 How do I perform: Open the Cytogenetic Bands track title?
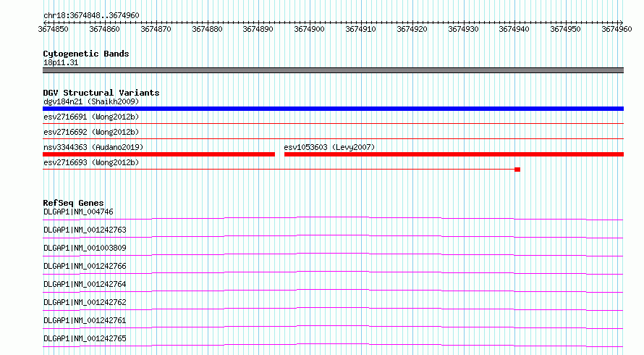tap(86, 54)
